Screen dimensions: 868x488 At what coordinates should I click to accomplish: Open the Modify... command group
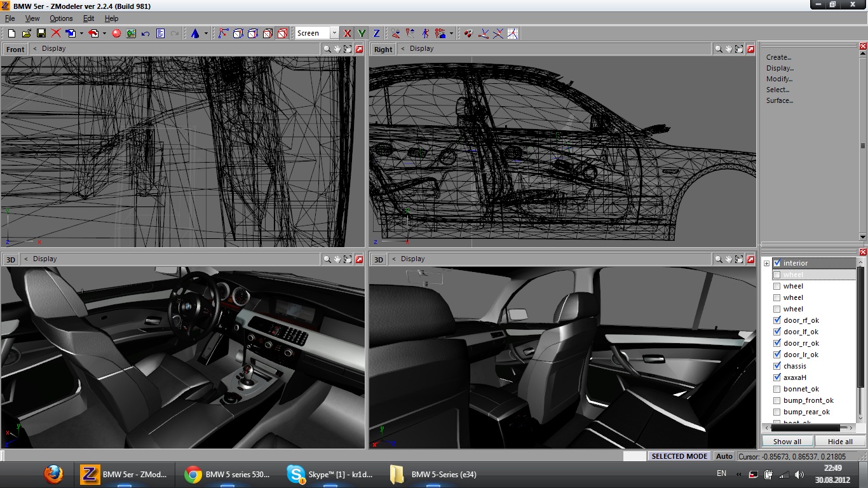click(x=779, y=79)
